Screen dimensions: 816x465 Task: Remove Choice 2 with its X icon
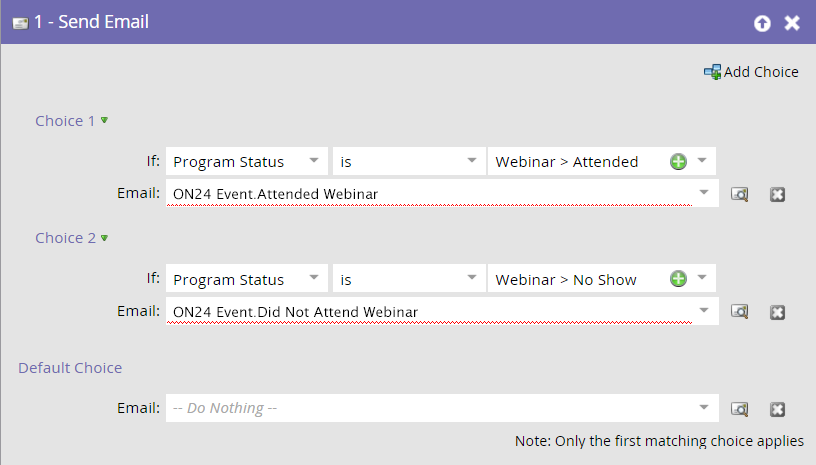tap(777, 312)
